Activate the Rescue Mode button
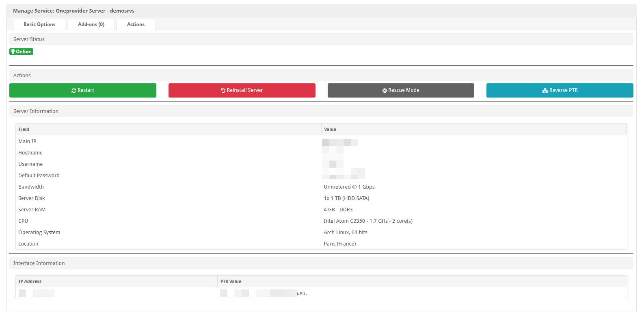 click(401, 90)
